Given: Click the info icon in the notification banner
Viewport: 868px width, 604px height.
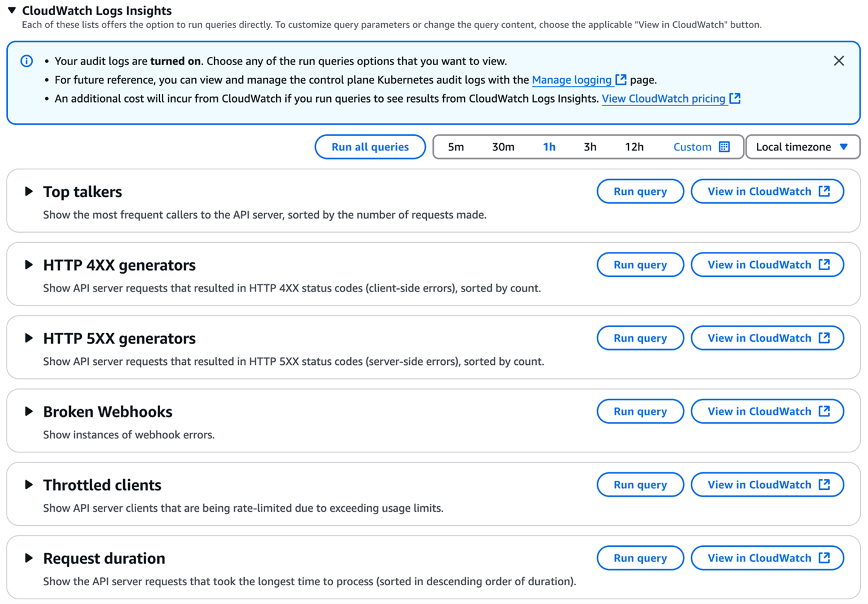Looking at the screenshot, I should click(x=27, y=61).
